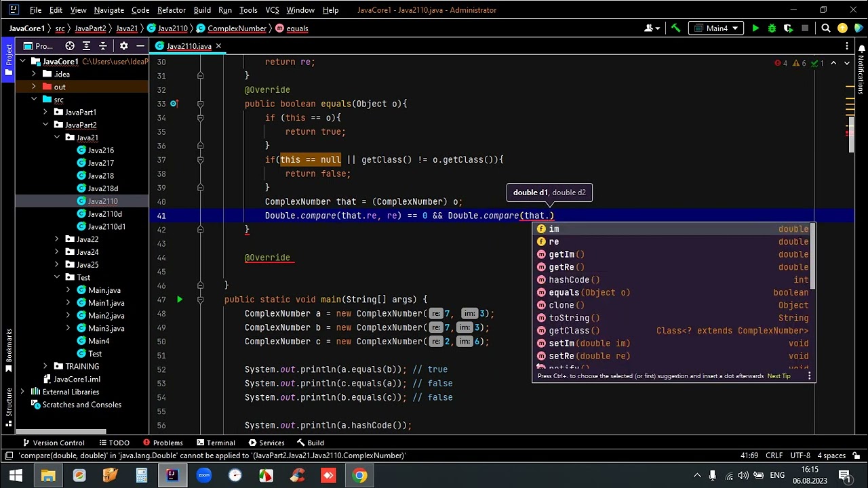868x488 pixels.
Task: Close the Java2110.java tab
Action: point(218,46)
